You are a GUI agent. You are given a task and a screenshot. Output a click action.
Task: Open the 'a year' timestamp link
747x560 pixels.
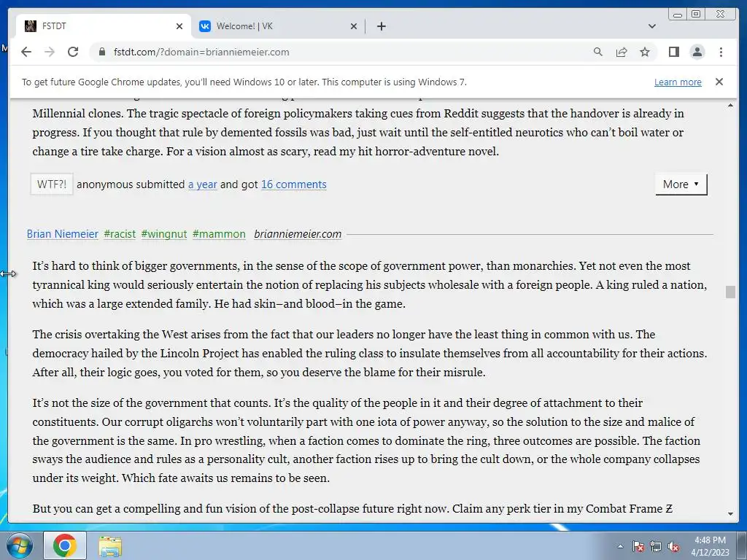pyautogui.click(x=203, y=184)
